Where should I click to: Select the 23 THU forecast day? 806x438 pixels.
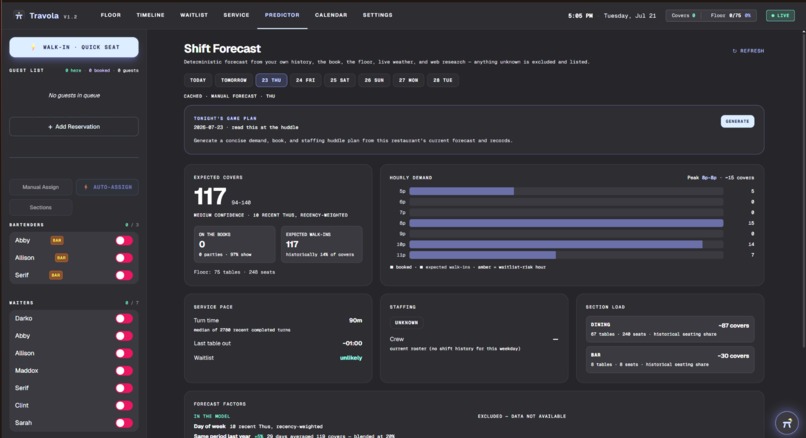271,80
